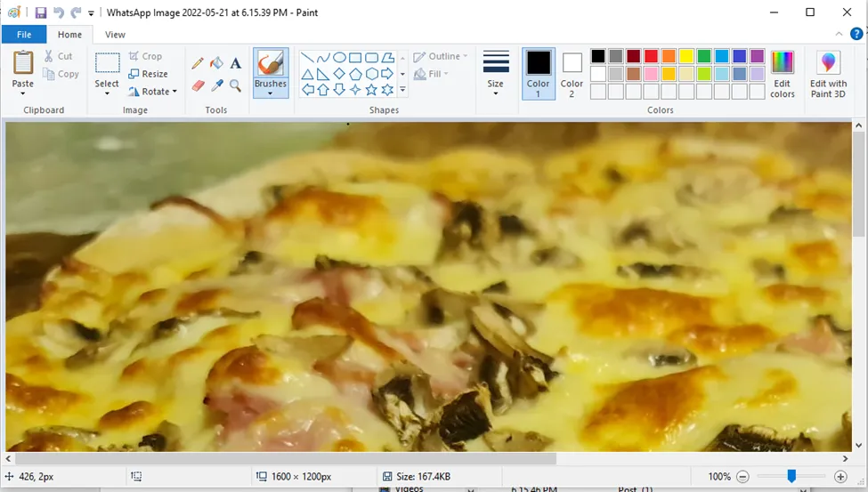Open Edit with Paint 3D
Image resolution: width=868 pixels, height=492 pixels.
pos(828,75)
